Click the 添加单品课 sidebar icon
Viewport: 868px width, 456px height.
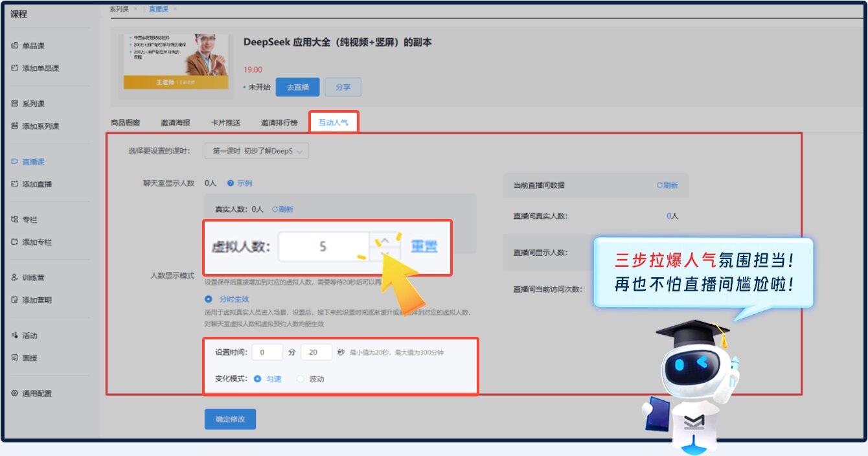click(x=15, y=68)
